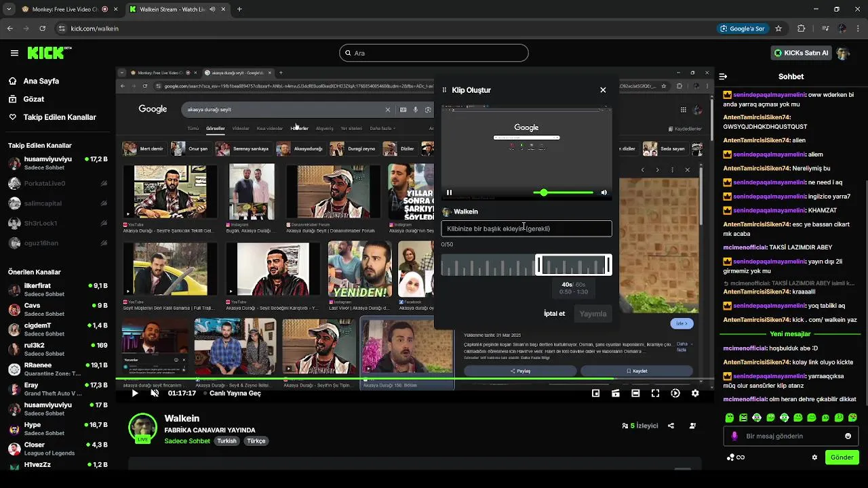Open Ana Sayfa in sidebar
868x488 pixels.
pyautogui.click(x=41, y=81)
